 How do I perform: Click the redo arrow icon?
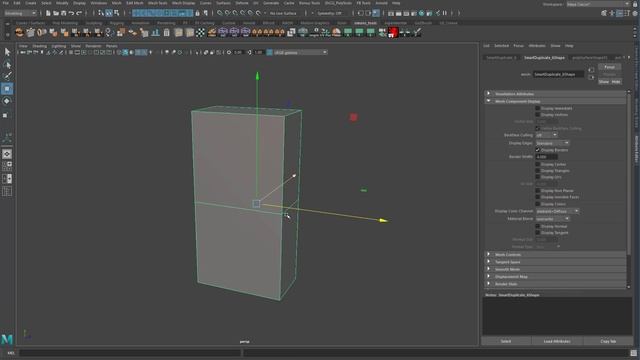[79, 13]
